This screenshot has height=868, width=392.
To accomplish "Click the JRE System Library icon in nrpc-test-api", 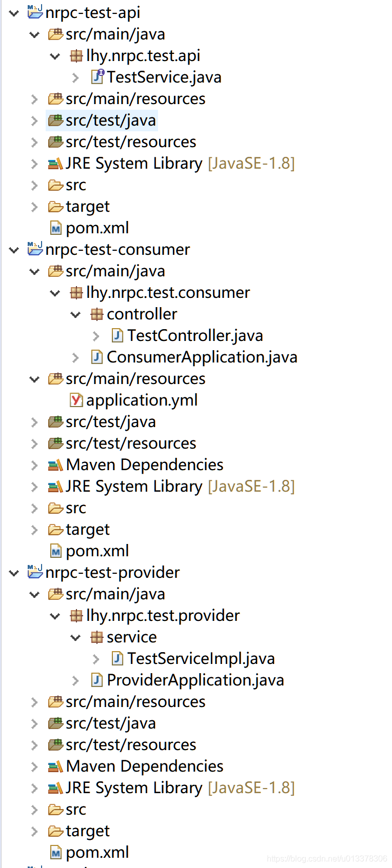I will [x=55, y=164].
